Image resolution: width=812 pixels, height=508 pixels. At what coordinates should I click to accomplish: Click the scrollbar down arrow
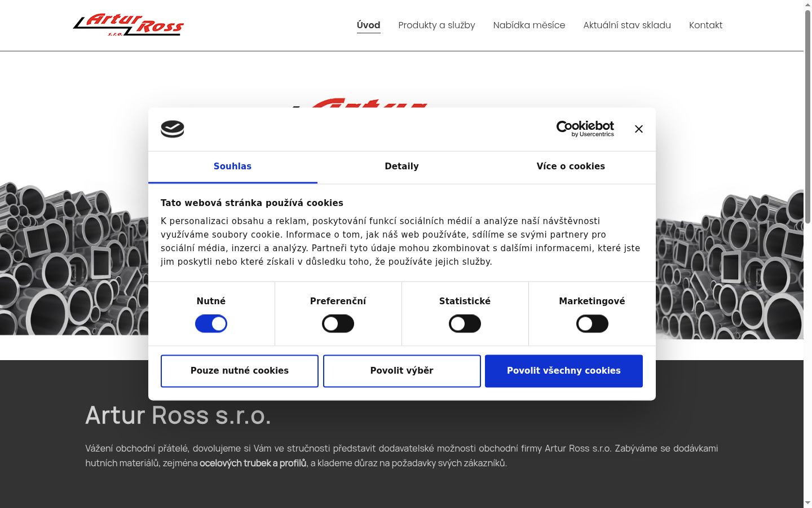807,503
